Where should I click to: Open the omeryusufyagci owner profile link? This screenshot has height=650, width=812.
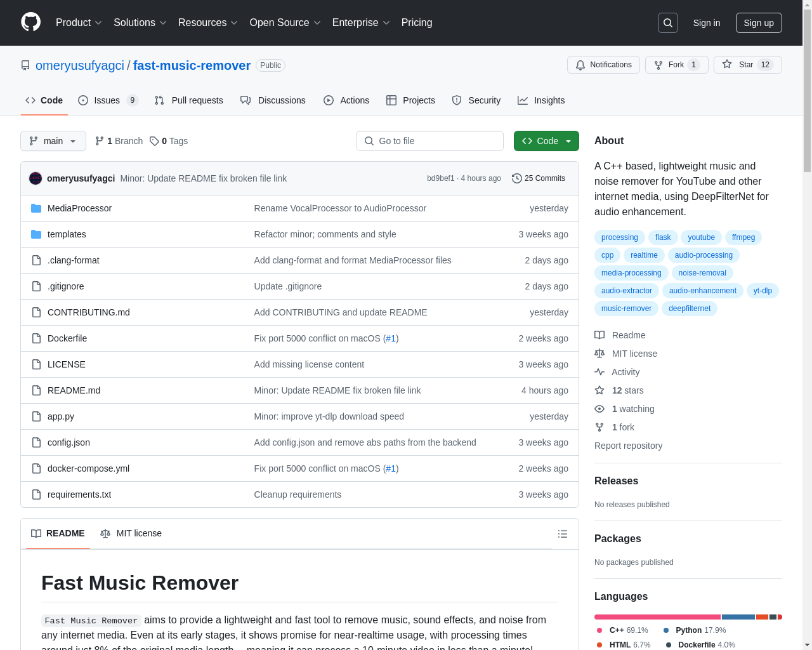point(80,65)
